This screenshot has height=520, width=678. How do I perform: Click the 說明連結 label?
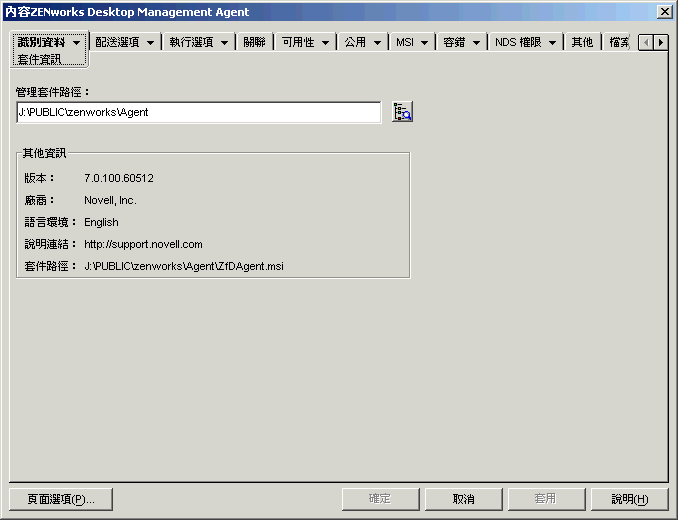pos(50,244)
